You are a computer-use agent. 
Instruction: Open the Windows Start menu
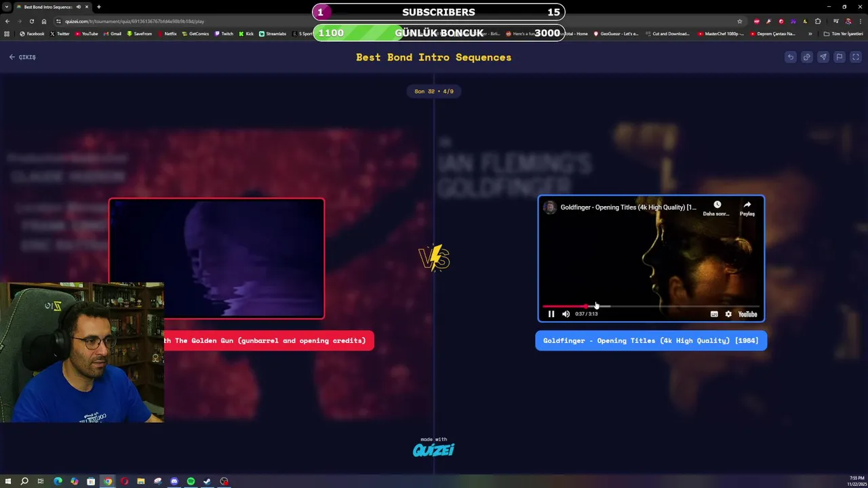coord(7,481)
